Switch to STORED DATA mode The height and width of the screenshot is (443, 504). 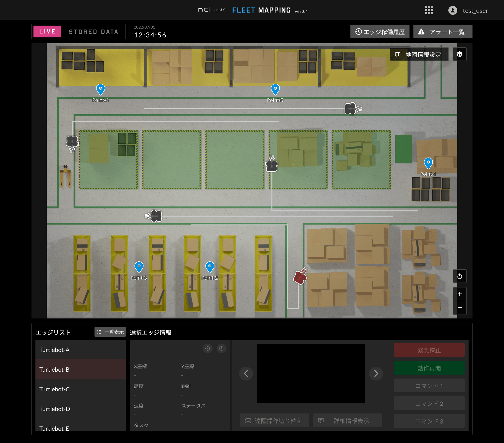pyautogui.click(x=94, y=32)
